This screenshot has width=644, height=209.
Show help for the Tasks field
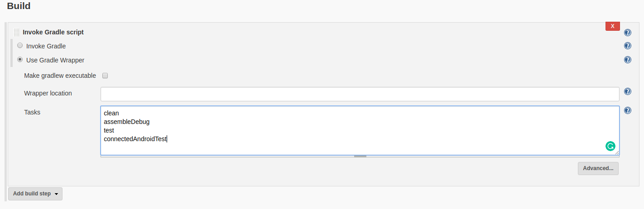tap(627, 110)
